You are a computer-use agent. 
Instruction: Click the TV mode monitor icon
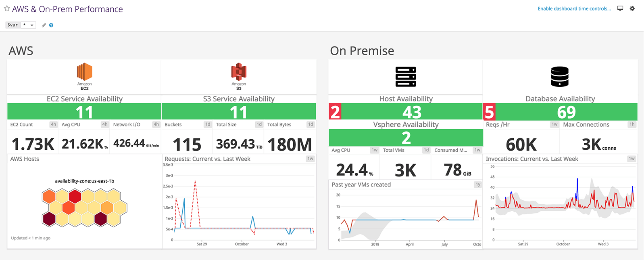620,8
